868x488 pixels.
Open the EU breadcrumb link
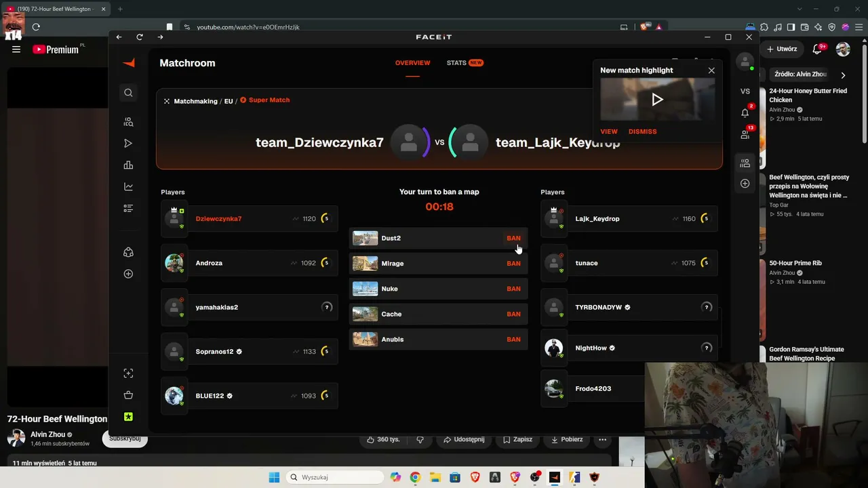tap(229, 101)
